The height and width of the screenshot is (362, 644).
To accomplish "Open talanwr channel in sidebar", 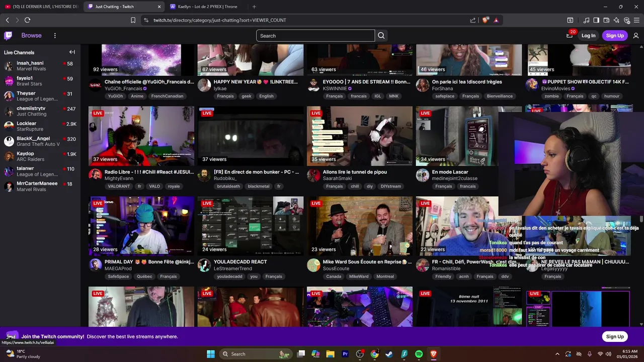I will [x=40, y=171].
